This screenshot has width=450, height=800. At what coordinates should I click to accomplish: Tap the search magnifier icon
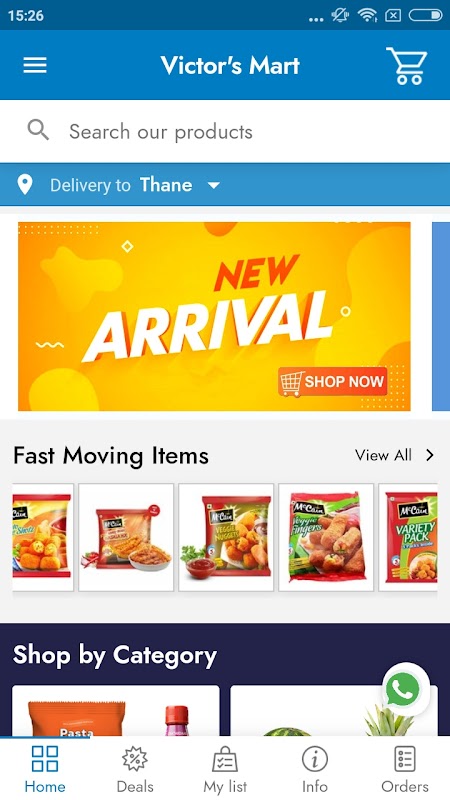tap(38, 131)
